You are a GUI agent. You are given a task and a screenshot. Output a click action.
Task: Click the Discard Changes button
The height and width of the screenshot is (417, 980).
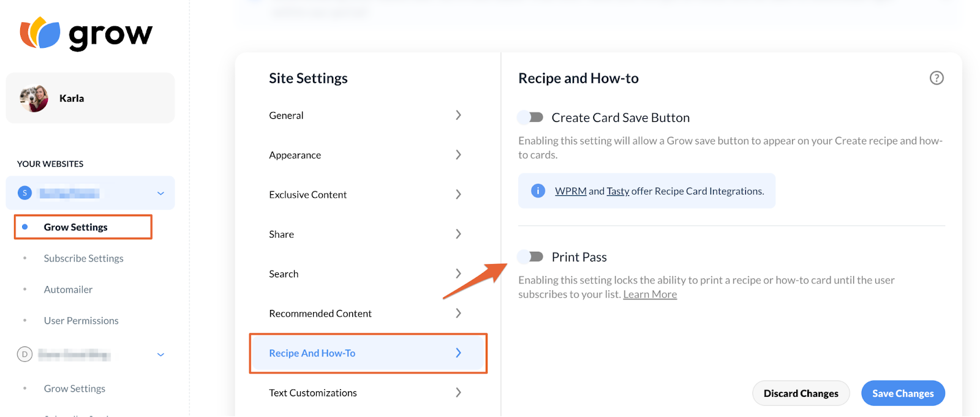click(x=801, y=393)
